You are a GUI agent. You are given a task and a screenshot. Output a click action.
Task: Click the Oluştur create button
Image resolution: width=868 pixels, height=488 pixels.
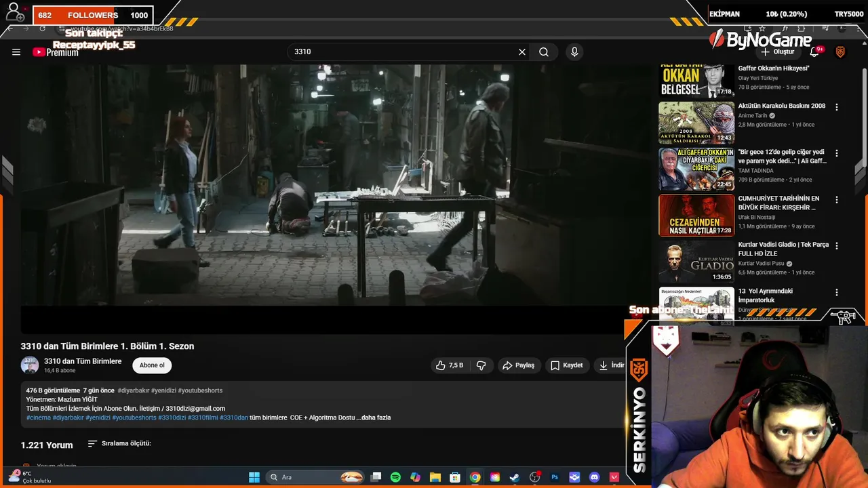coord(777,52)
